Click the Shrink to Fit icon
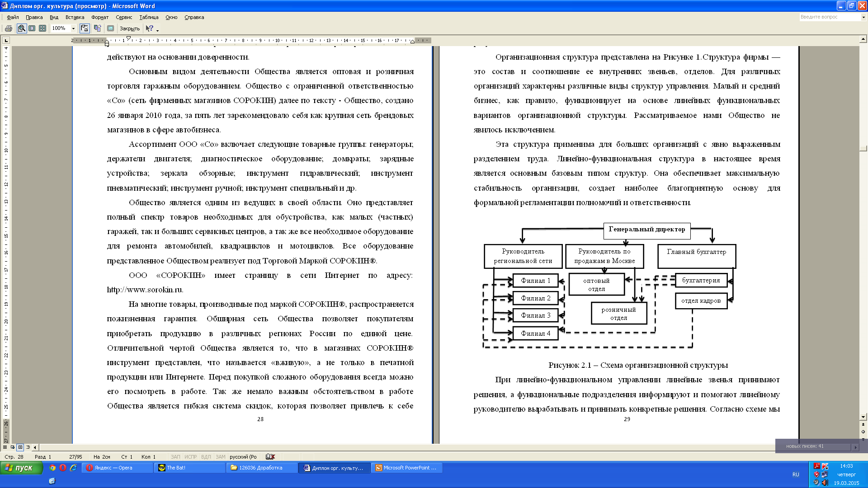Viewport: 868px width, 488px height. [97, 28]
